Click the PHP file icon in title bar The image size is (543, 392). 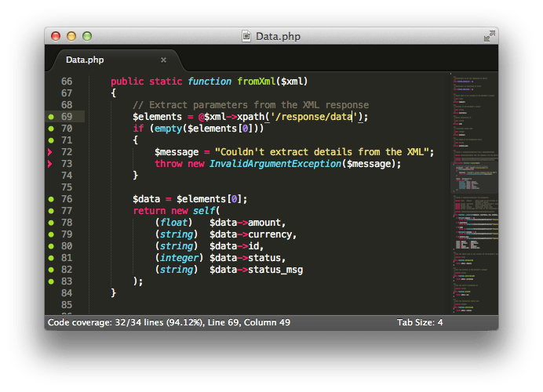(247, 36)
